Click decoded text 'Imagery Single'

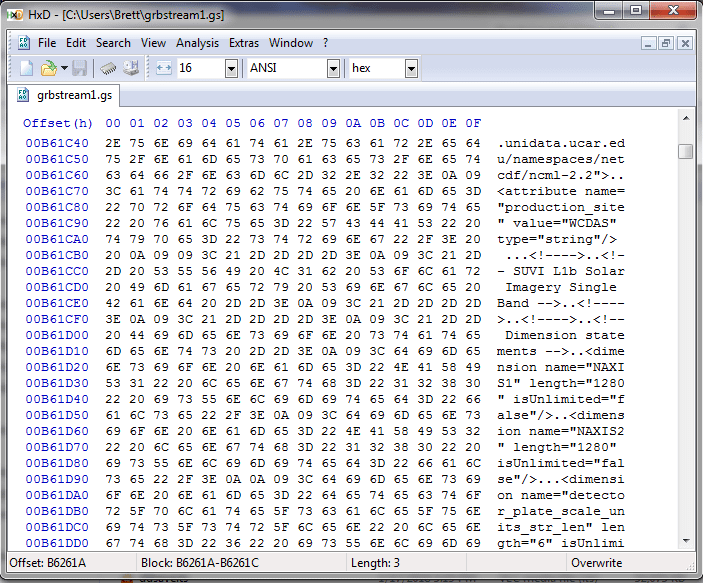(561, 287)
